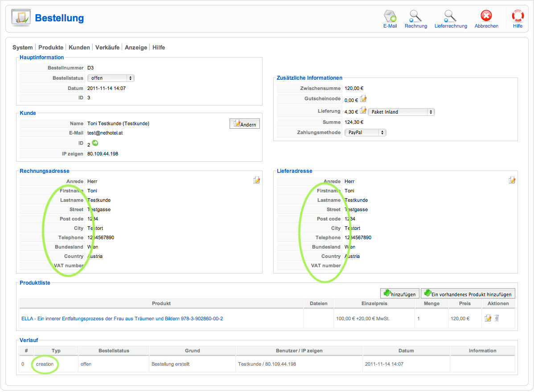
Task: Edit the ELLA product row
Action: (488, 318)
